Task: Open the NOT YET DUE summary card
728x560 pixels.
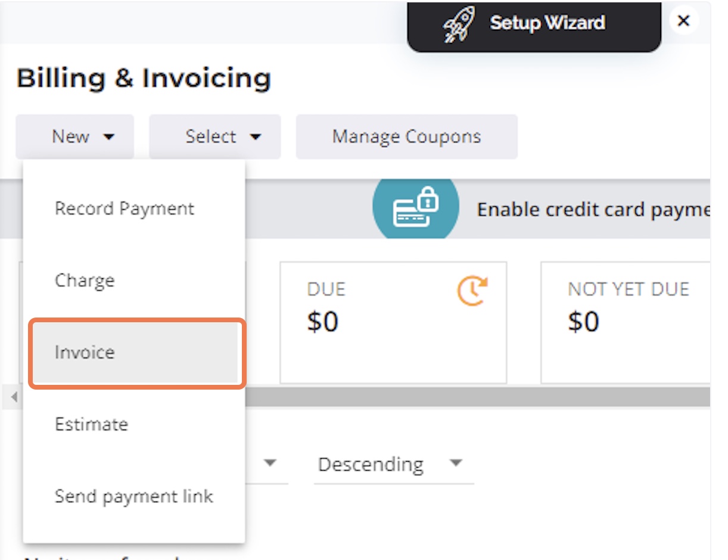Action: (x=626, y=322)
